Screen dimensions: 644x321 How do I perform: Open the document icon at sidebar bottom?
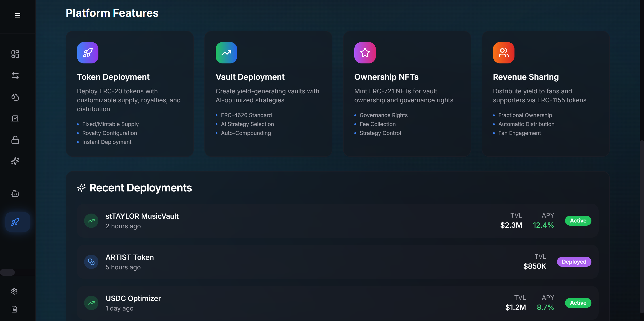pyautogui.click(x=14, y=309)
